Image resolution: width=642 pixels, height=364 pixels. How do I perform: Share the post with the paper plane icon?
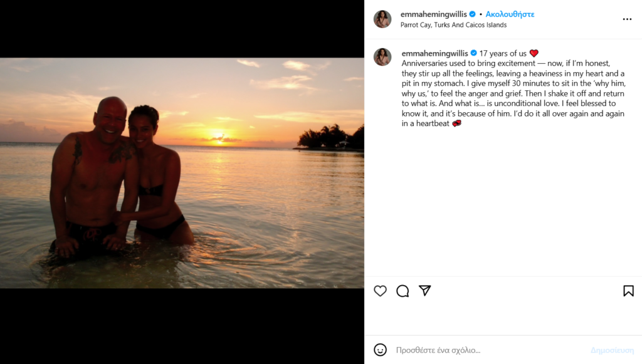(425, 291)
